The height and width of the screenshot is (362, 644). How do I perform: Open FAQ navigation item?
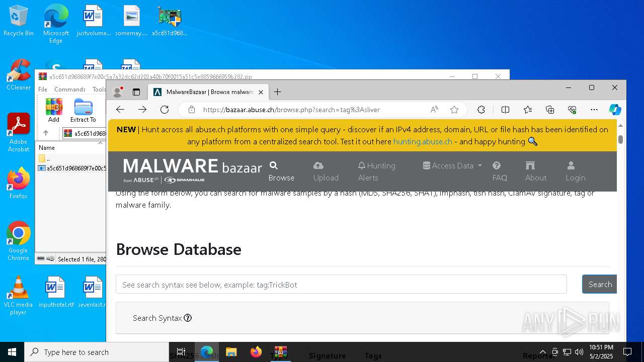click(500, 171)
